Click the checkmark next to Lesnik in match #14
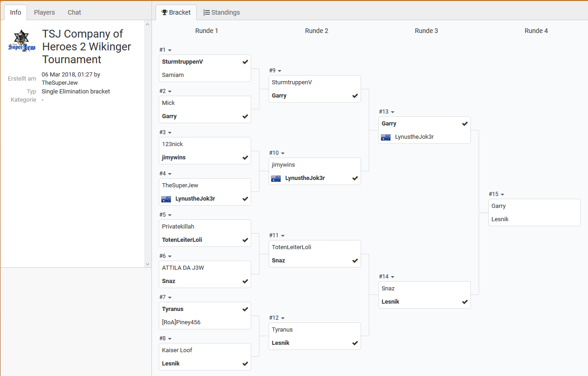Viewport: 588px width, 376px height. point(465,302)
